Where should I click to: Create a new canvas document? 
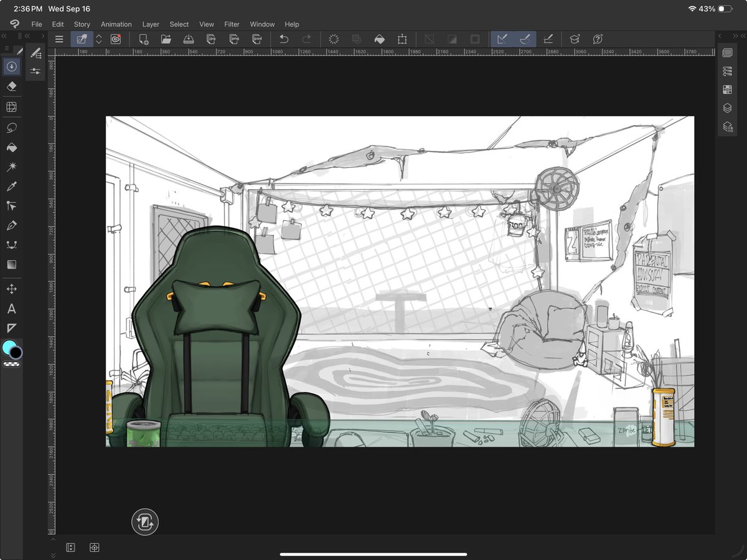144,39
